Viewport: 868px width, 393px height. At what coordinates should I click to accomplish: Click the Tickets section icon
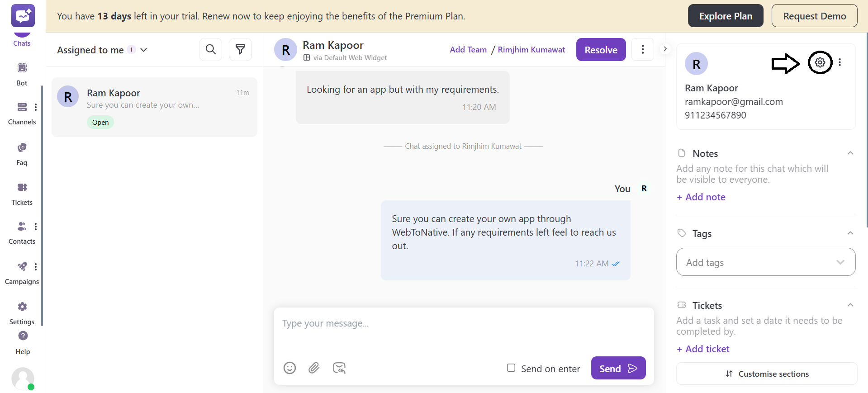pyautogui.click(x=682, y=305)
